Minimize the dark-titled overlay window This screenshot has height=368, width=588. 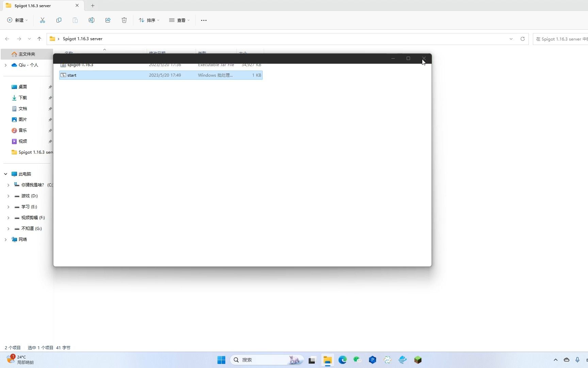393,59
